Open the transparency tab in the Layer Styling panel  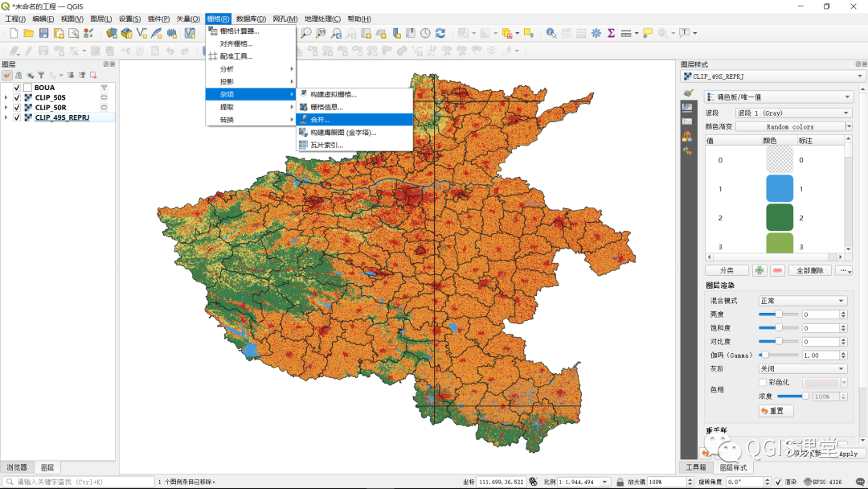[687, 108]
